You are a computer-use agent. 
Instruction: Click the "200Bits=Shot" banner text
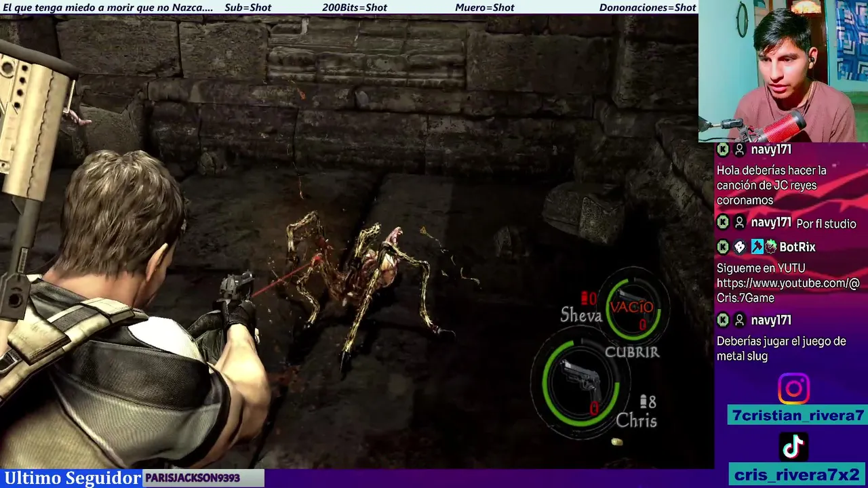(355, 7)
